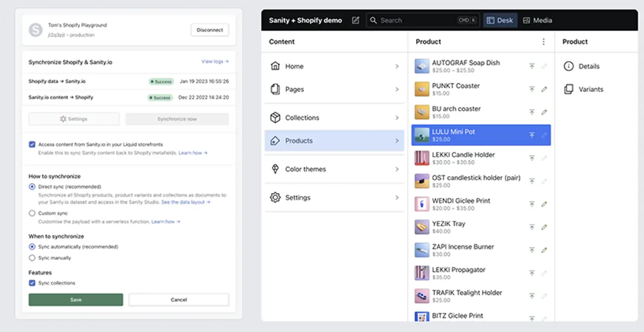Click the Products tag icon

pos(275,140)
